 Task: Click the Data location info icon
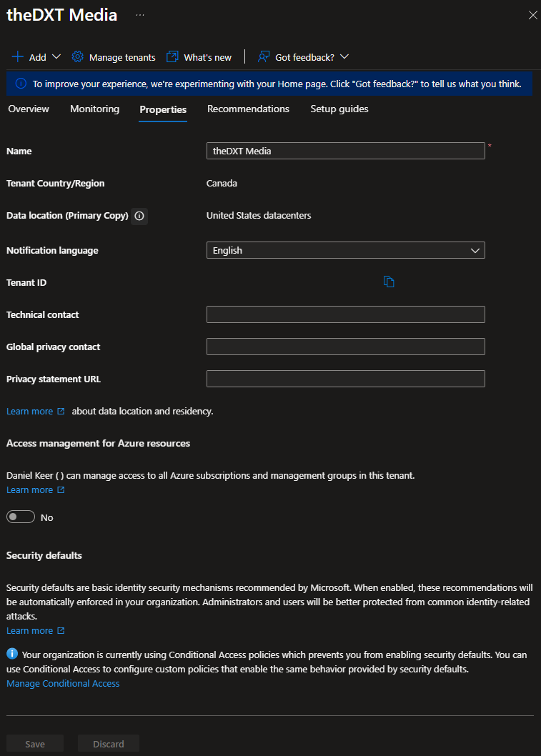click(x=139, y=216)
